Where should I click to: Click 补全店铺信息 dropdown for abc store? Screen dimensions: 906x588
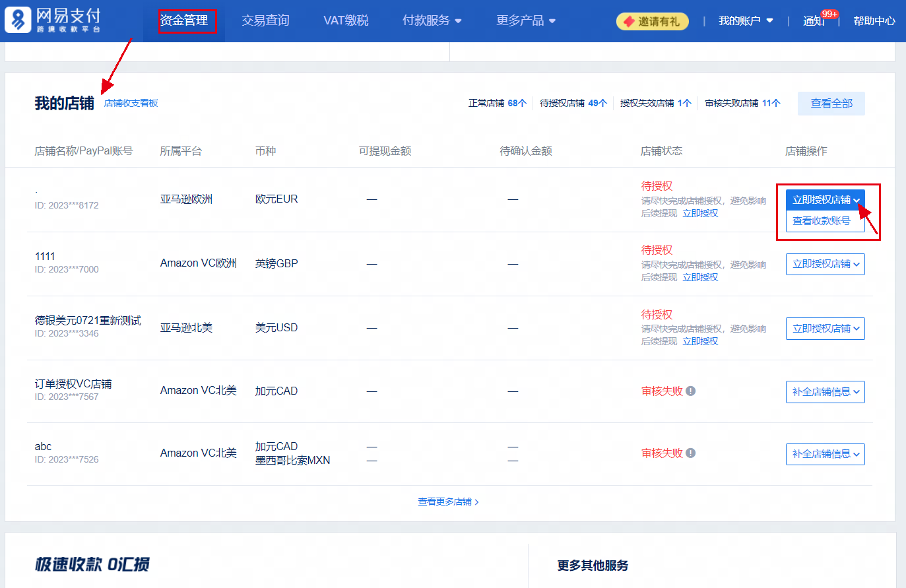click(x=825, y=454)
